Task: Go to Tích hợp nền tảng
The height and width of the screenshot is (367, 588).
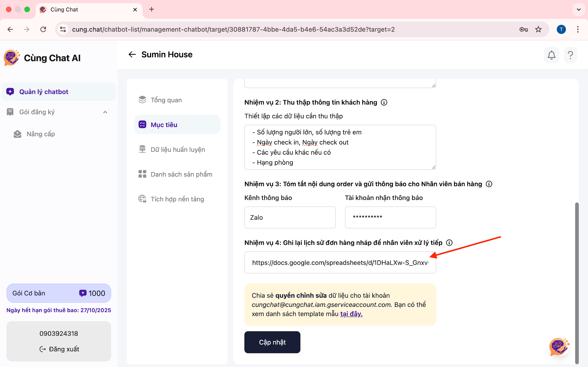Action: [x=177, y=199]
